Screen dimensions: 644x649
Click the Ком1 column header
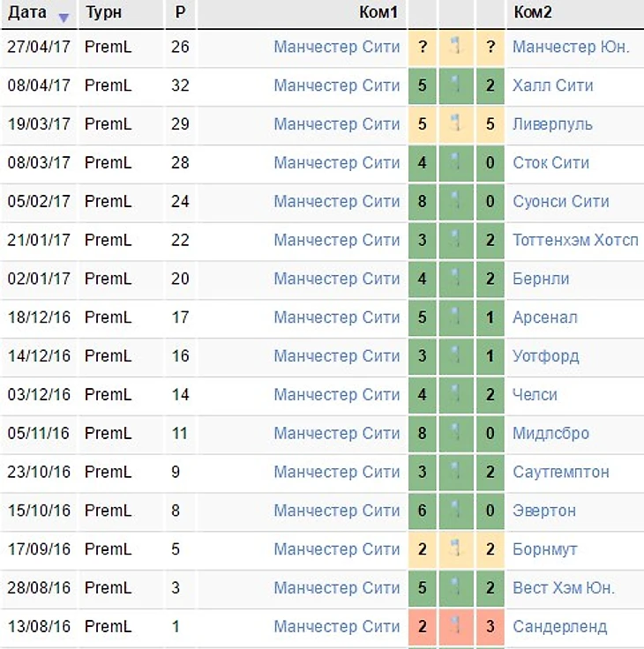pyautogui.click(x=379, y=14)
